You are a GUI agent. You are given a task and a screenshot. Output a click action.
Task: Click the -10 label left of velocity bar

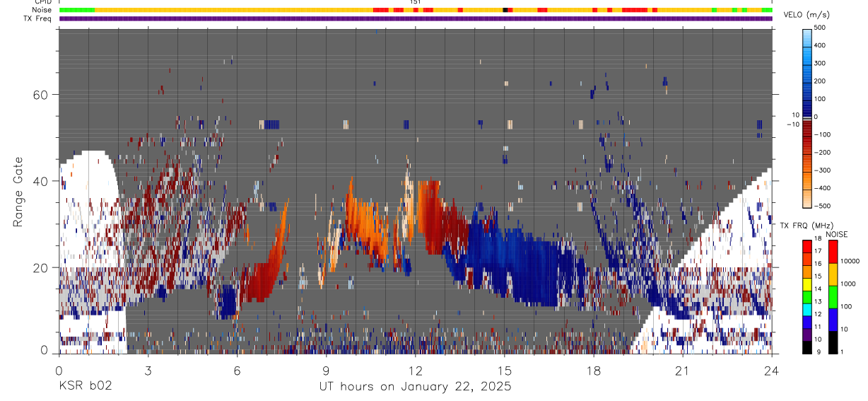pos(793,124)
